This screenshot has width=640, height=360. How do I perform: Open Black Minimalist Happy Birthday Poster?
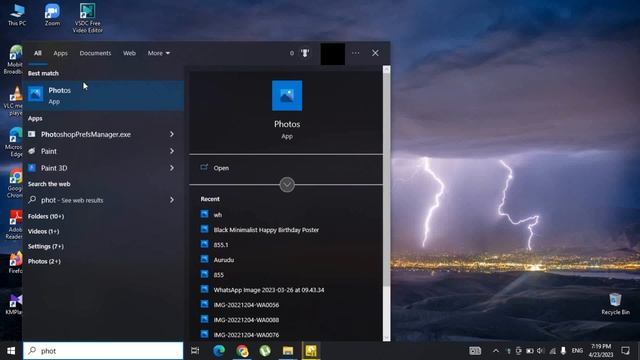[x=266, y=230]
